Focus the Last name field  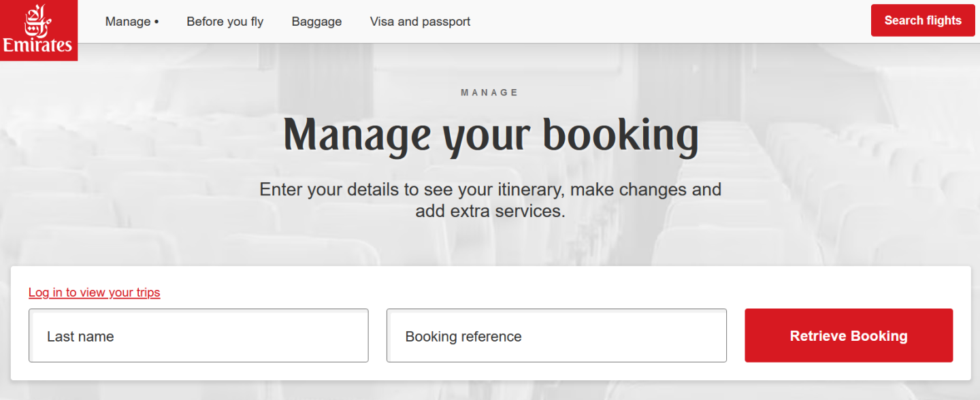point(198,335)
